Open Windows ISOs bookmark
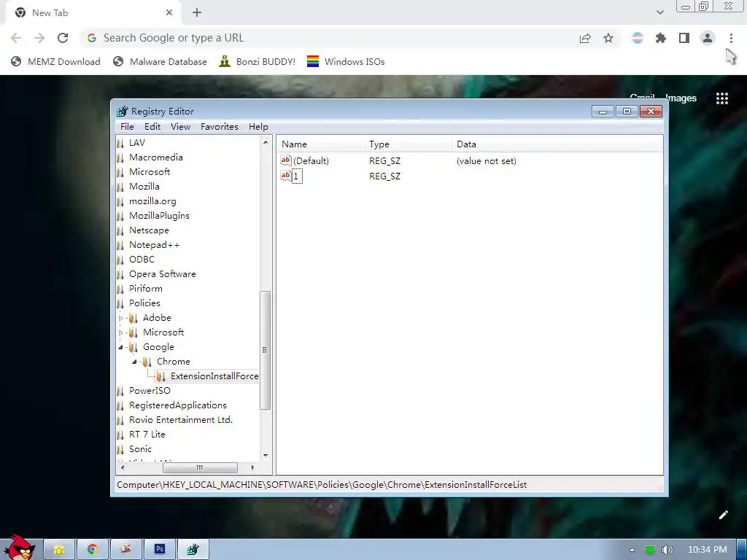 tap(346, 61)
